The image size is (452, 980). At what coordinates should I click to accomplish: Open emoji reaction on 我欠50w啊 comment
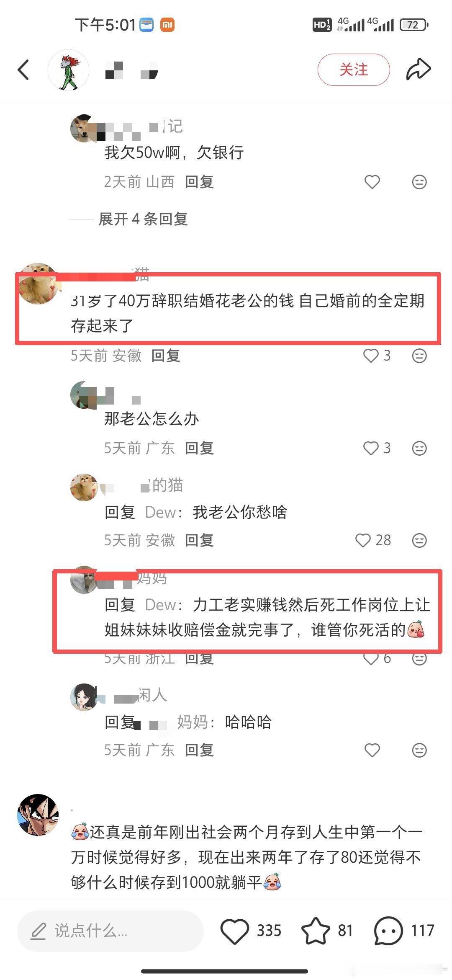click(419, 182)
